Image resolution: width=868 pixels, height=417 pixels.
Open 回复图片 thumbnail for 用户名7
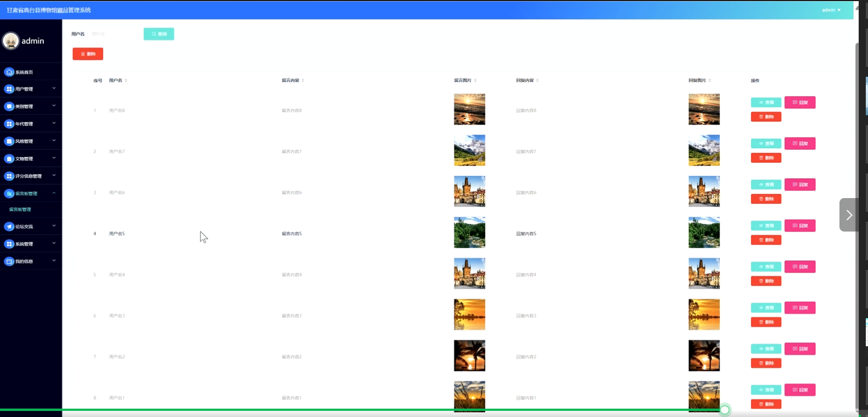coord(704,150)
